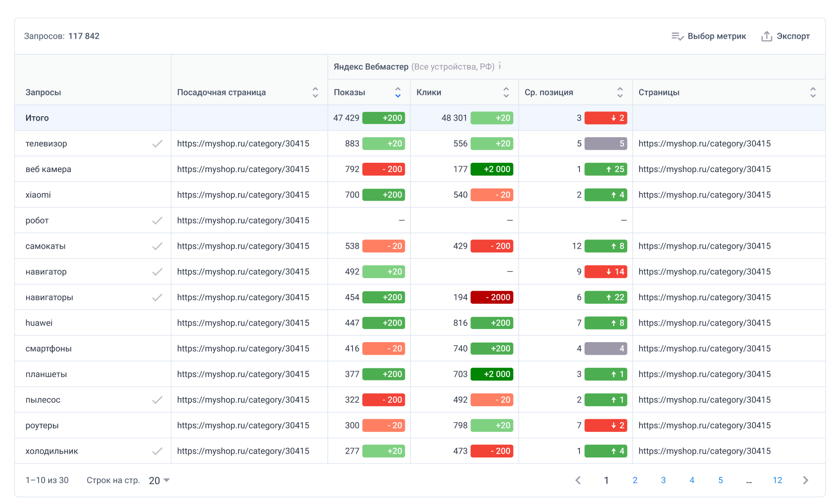Toggle checkmark for телевизор query

point(157,144)
